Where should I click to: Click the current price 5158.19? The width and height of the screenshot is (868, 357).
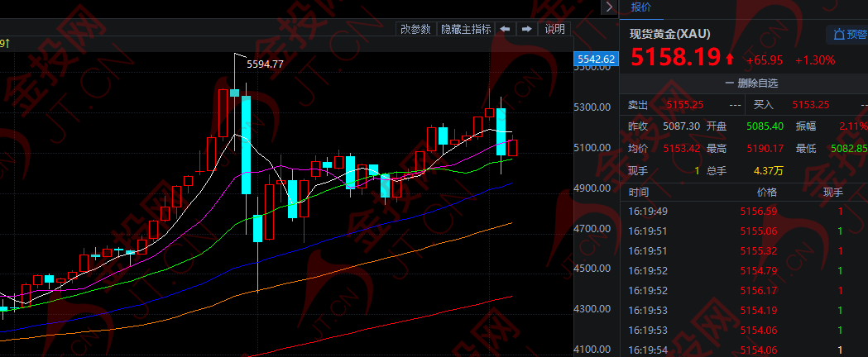676,57
